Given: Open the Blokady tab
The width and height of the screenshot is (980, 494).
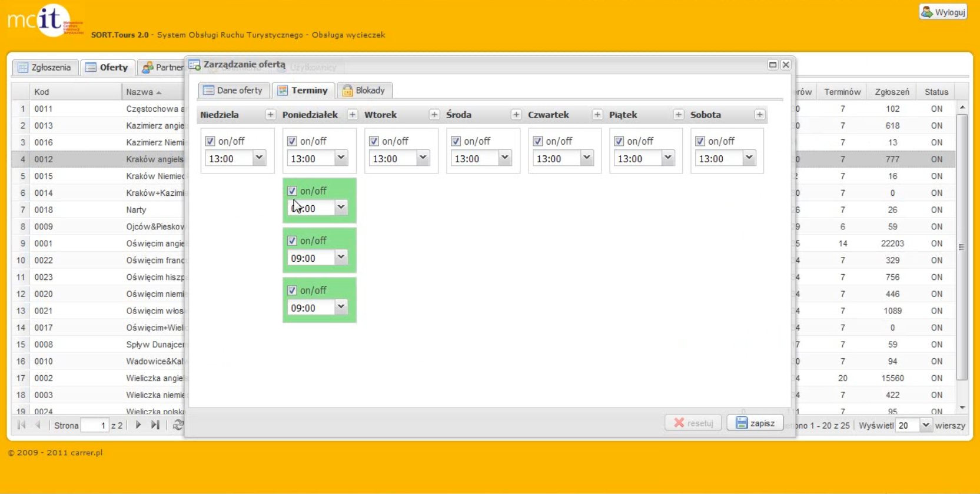Looking at the screenshot, I should pyautogui.click(x=364, y=91).
